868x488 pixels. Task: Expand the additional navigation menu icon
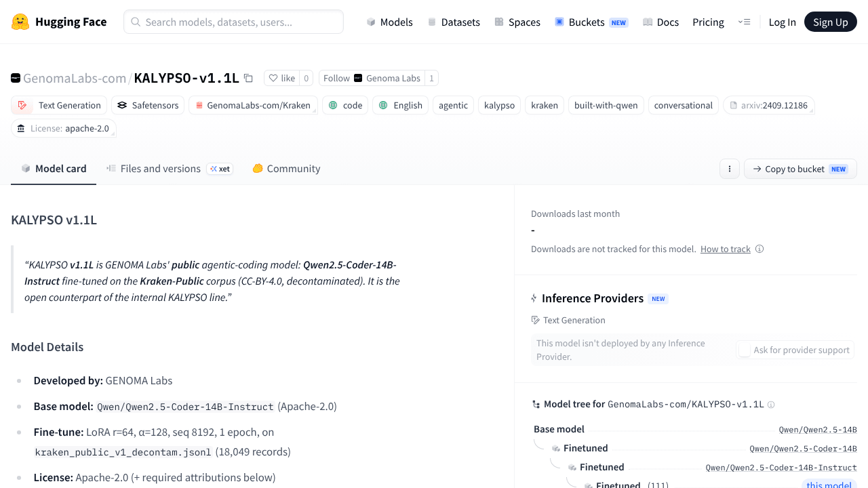(x=744, y=22)
